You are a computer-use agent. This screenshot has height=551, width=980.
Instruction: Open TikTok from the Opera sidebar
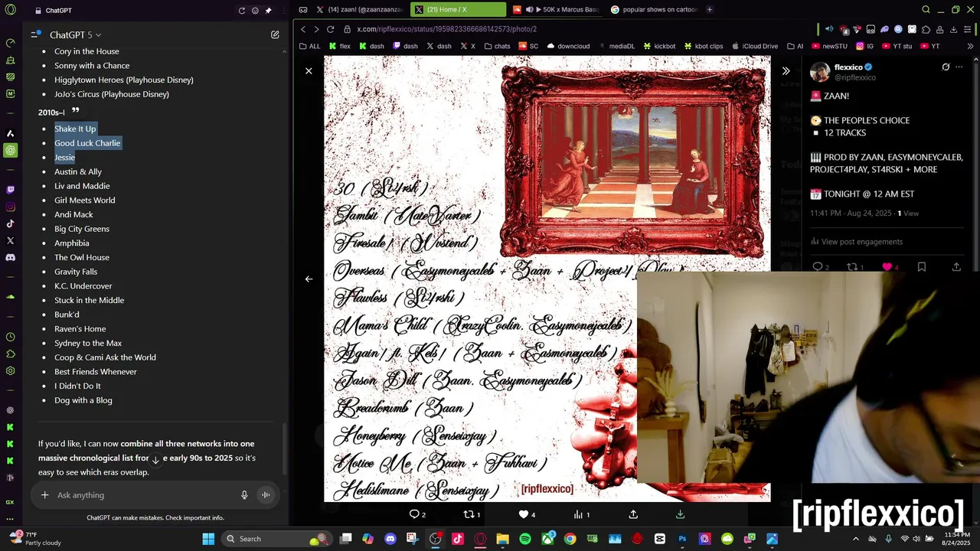(10, 223)
